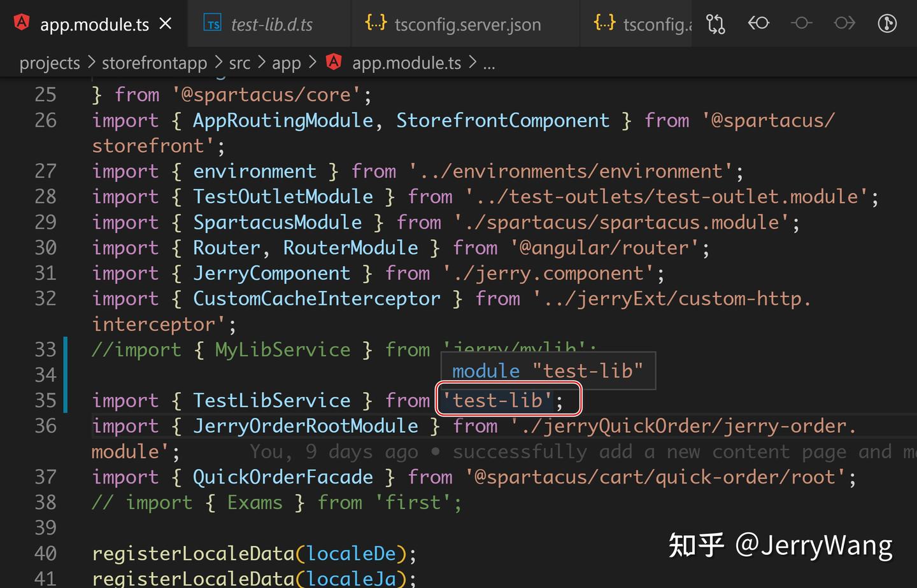This screenshot has width=917, height=588.
Task: Click line number 40 in gutter
Action: [45, 553]
